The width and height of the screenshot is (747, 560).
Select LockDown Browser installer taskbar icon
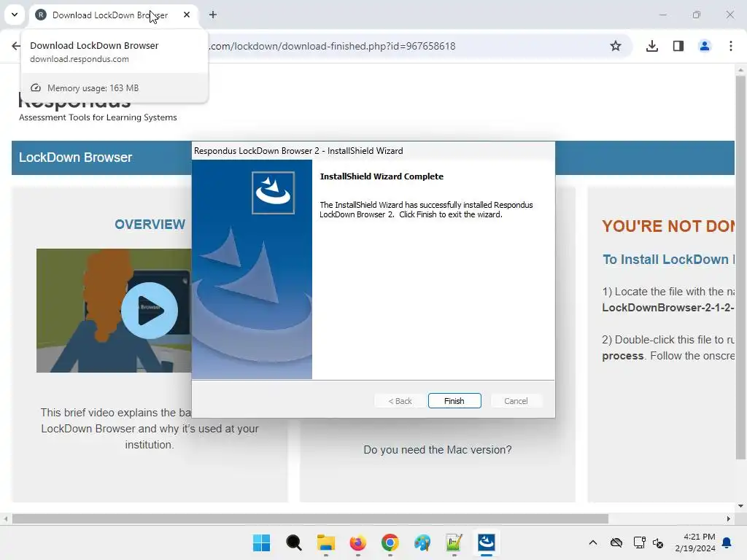[487, 542]
